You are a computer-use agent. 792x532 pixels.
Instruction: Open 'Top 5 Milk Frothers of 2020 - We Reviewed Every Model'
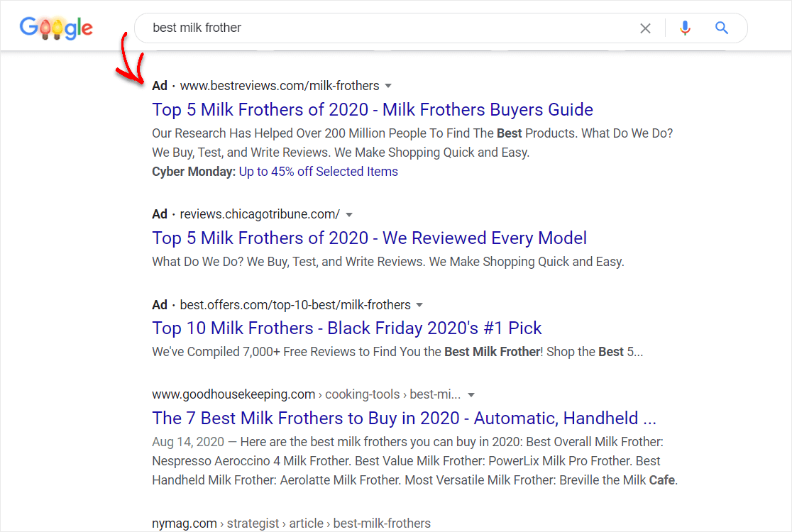click(x=369, y=238)
